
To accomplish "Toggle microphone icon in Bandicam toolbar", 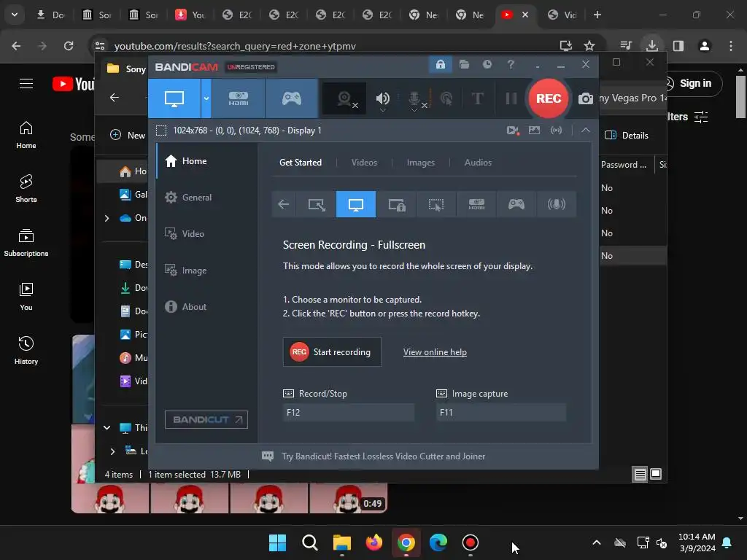I will click(x=415, y=99).
